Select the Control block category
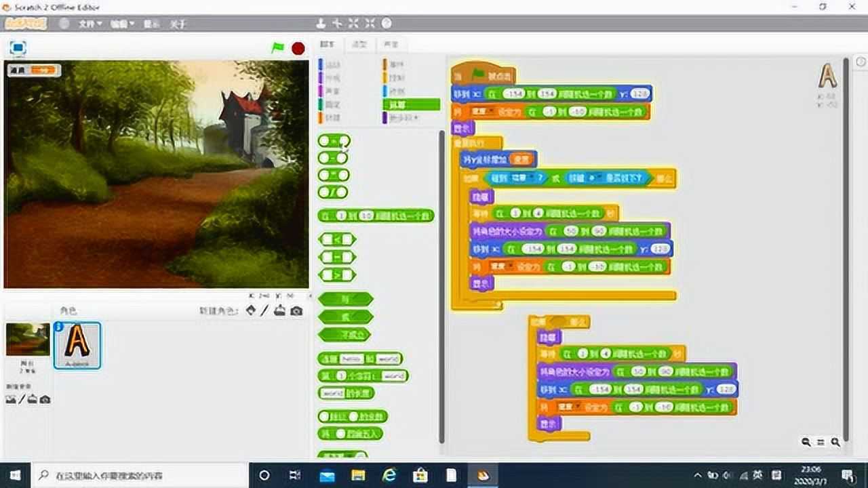Viewport: 868px width, 488px height. pos(411,78)
